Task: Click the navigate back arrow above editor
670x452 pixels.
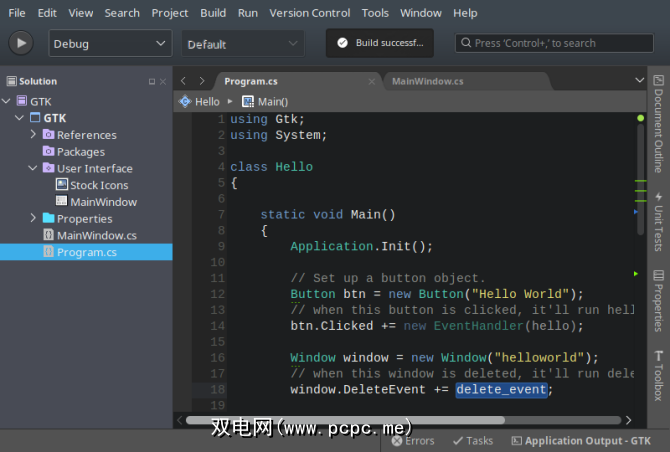Action: 184,81
